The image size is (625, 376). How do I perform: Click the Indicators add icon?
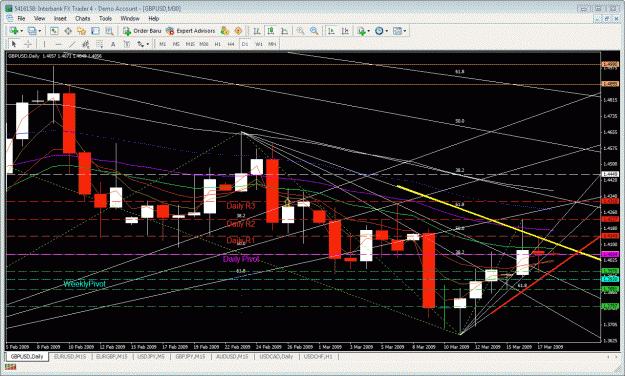click(362, 31)
